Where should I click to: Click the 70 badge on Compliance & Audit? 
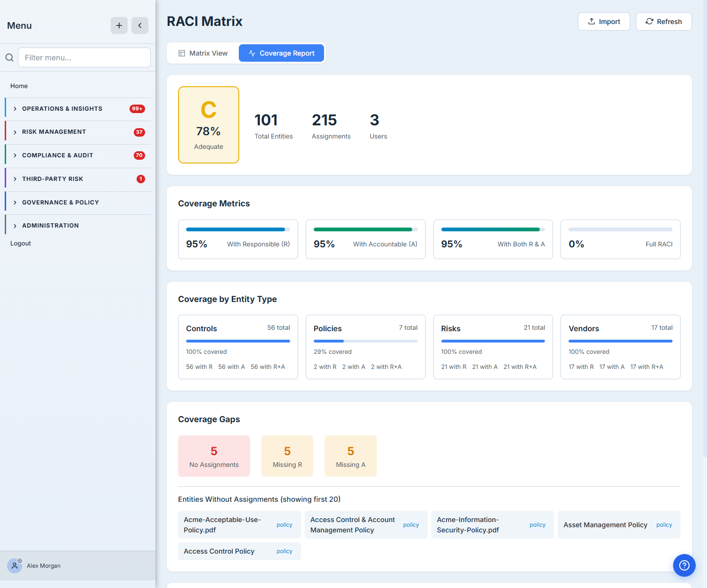(139, 155)
